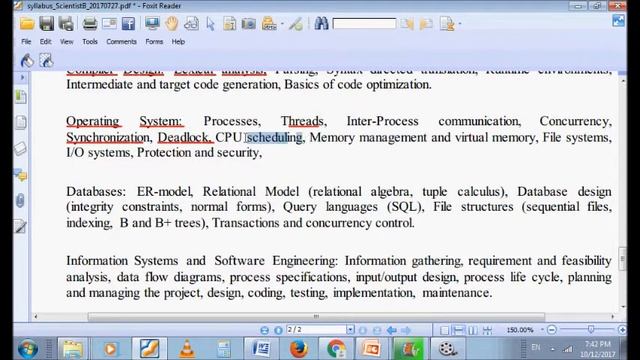Click the Next View right arrow
The width and height of the screenshot is (640, 360).
coord(406,330)
